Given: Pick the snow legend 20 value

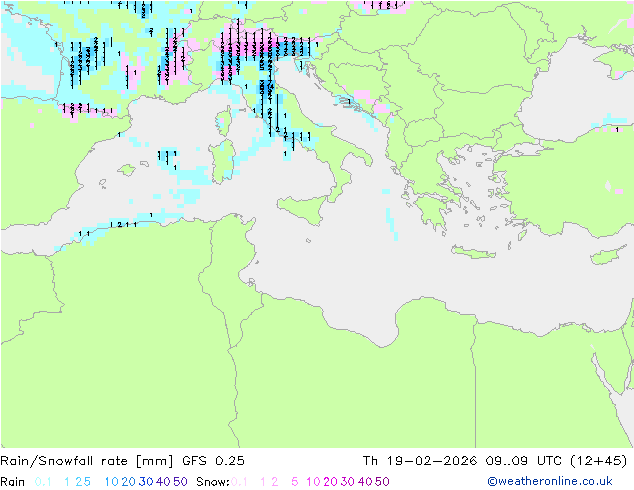Looking at the screenshot, I should [x=330, y=482].
